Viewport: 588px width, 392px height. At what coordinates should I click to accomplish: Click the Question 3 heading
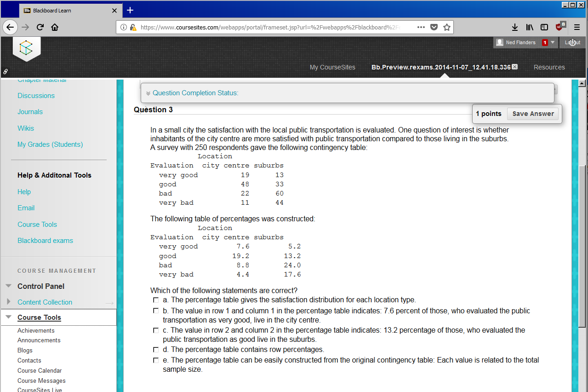(x=153, y=110)
